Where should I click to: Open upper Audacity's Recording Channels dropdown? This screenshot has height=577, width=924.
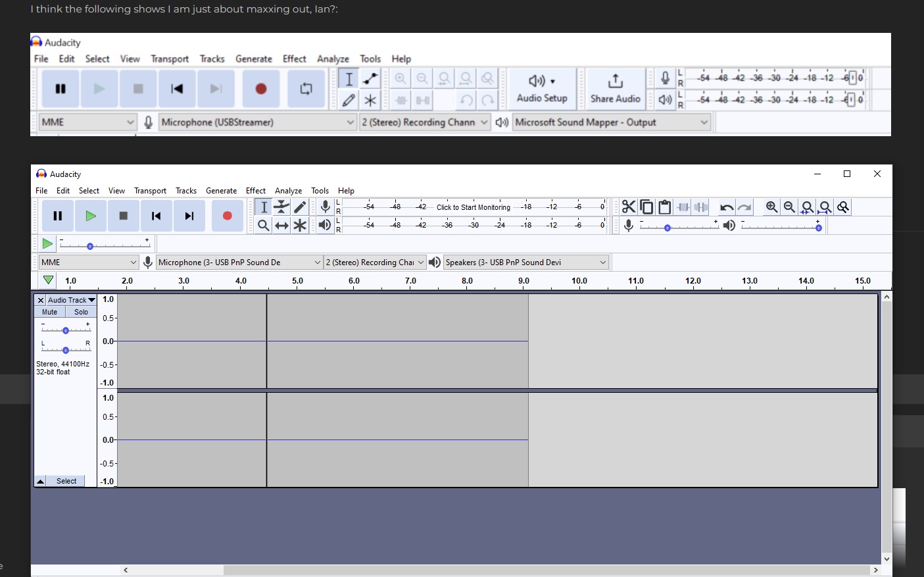pyautogui.click(x=425, y=122)
